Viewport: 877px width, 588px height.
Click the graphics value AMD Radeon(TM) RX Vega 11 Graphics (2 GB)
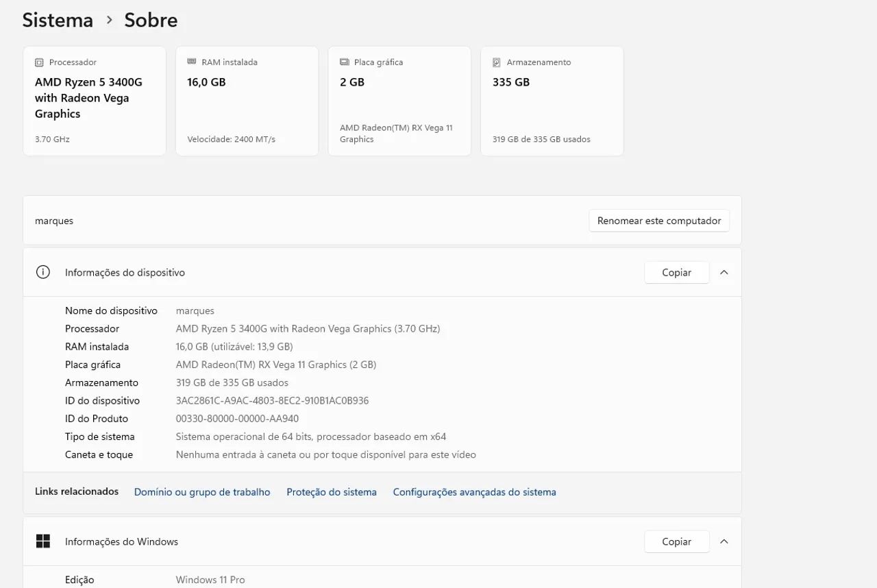(276, 365)
